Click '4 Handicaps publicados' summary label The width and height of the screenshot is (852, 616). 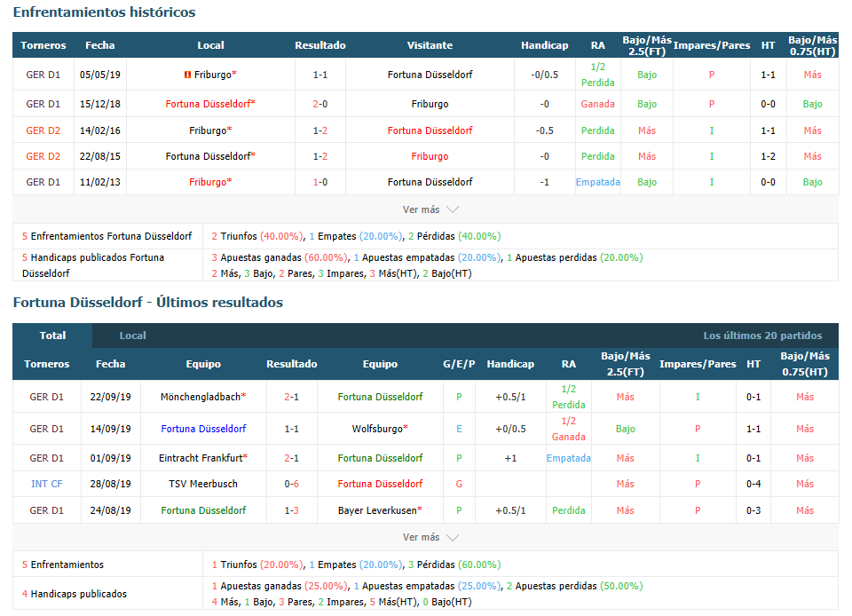[x=74, y=594]
